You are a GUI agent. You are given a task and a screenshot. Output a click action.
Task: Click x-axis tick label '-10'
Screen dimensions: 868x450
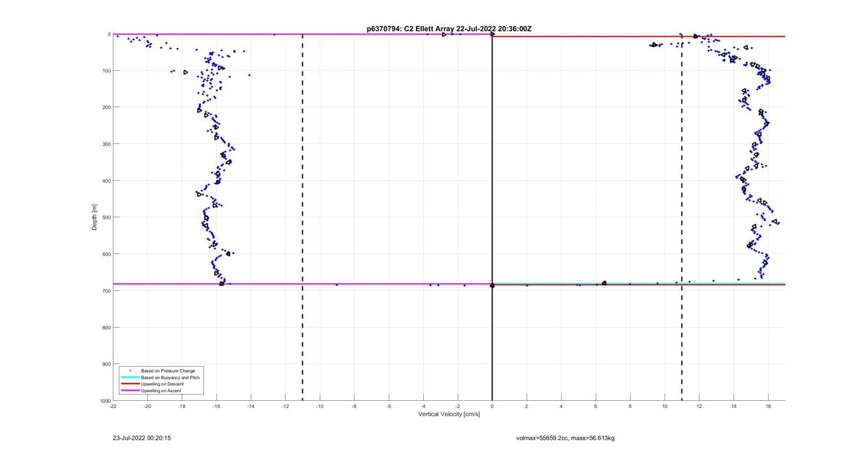320,406
